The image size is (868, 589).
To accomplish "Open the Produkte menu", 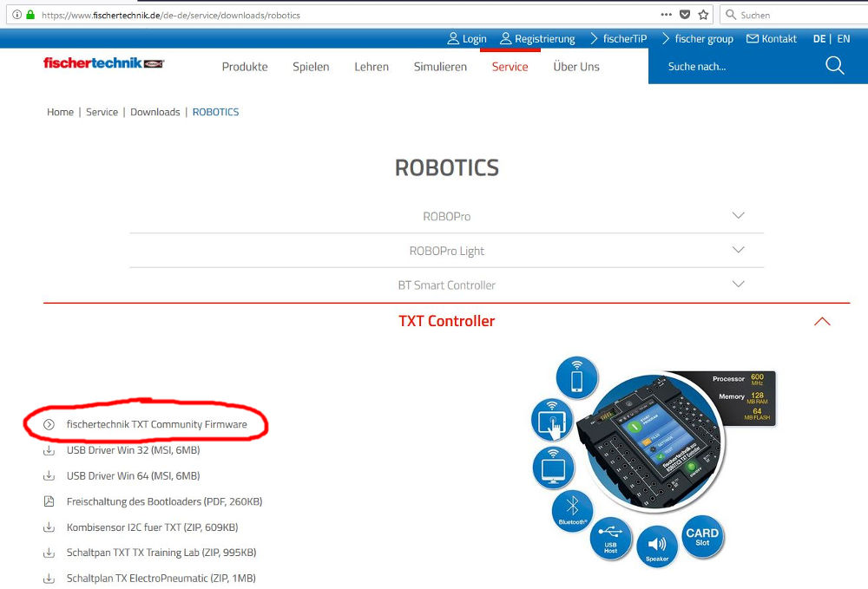I will click(x=245, y=67).
